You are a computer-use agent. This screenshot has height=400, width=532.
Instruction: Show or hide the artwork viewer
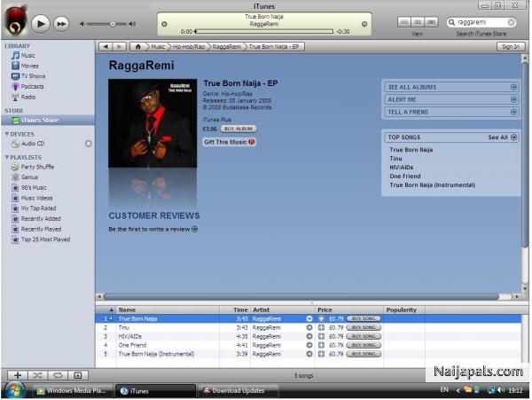pos(78,375)
